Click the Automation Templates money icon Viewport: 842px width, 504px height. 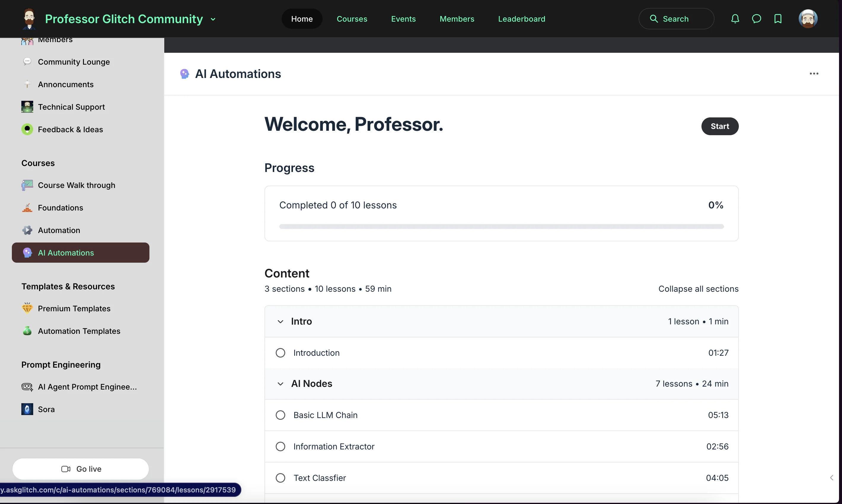[28, 331]
